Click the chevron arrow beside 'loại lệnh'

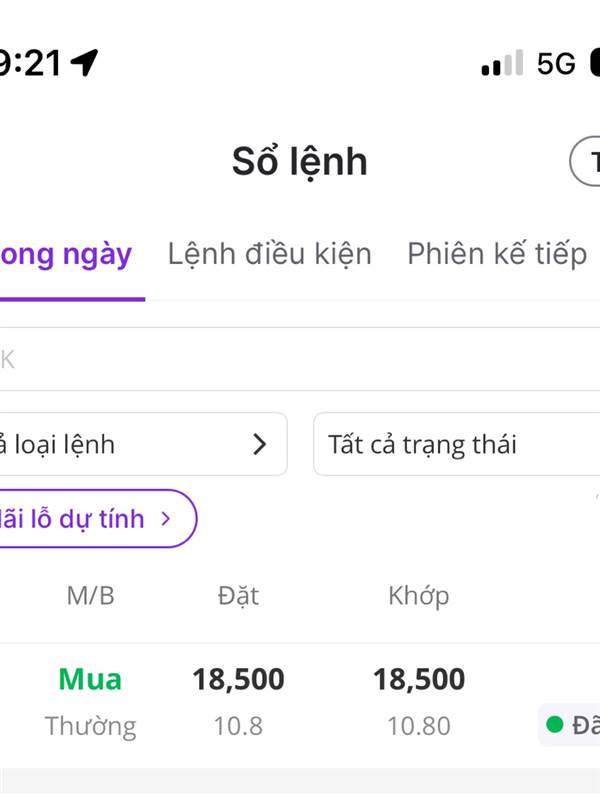260,444
